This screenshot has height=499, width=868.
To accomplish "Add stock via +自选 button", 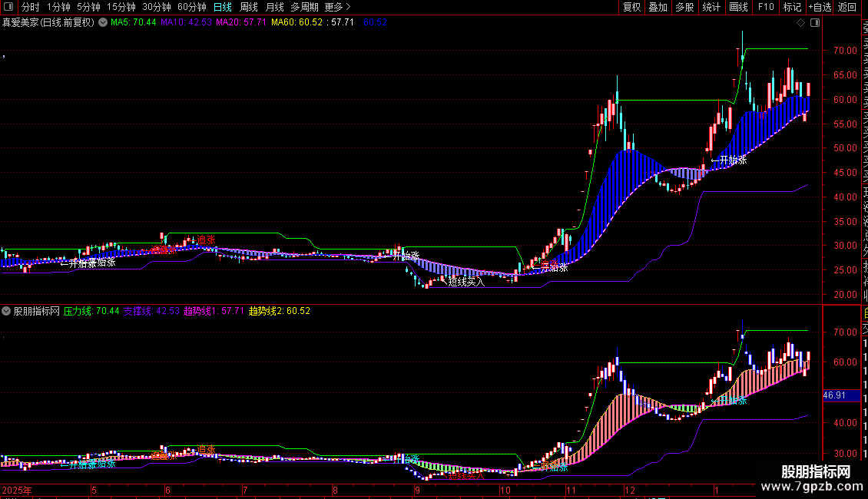I will point(820,7).
